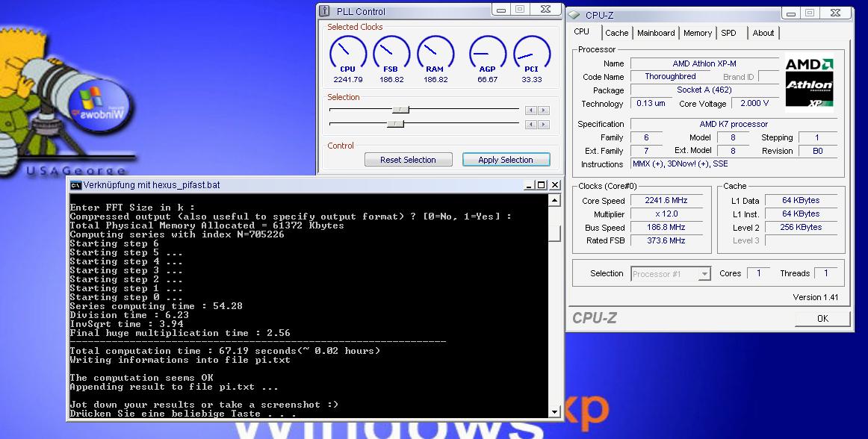The image size is (868, 439).
Task: Switch to the Cache tab
Action: [617, 33]
